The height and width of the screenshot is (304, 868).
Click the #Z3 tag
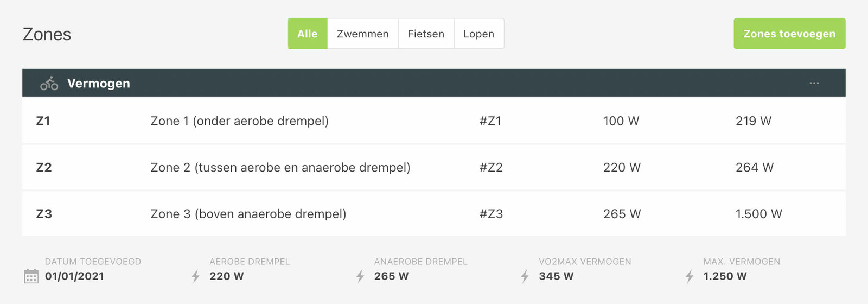click(492, 214)
